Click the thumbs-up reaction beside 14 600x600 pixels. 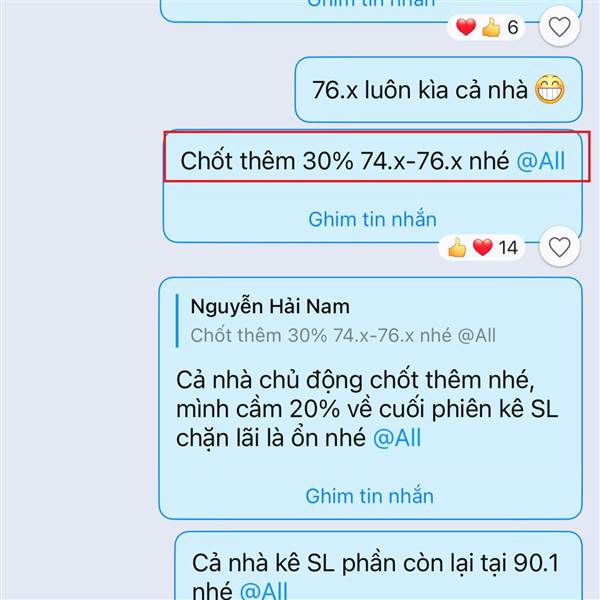tap(457, 248)
